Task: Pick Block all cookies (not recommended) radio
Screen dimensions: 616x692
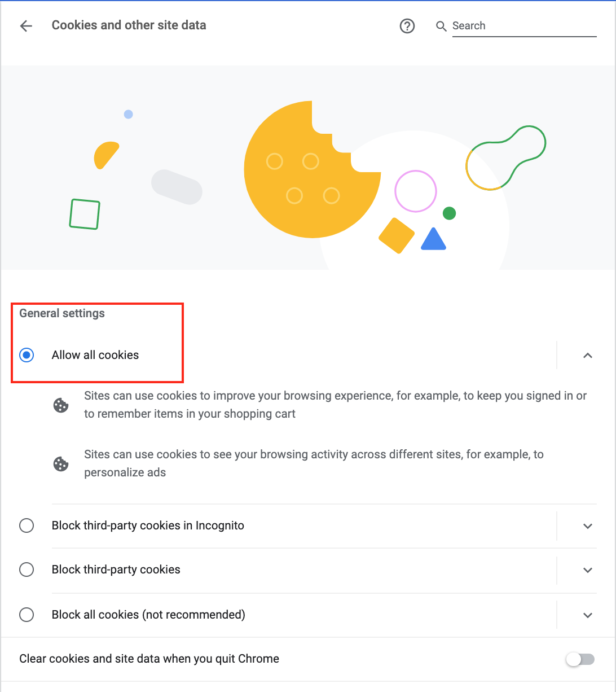Action: point(27,614)
